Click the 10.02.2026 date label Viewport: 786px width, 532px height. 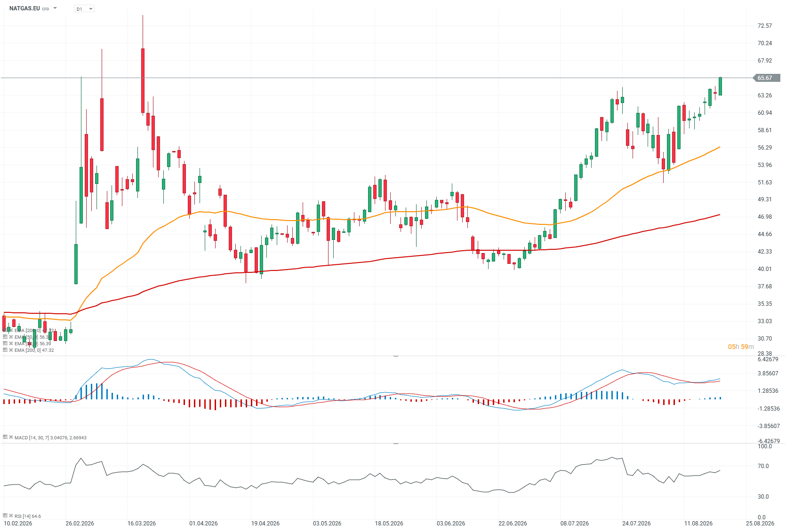point(18,524)
